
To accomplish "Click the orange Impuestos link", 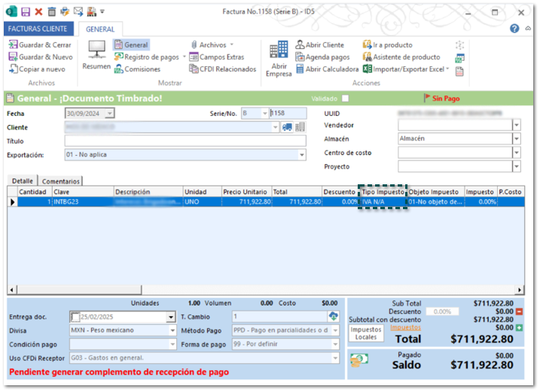I will point(405,328).
